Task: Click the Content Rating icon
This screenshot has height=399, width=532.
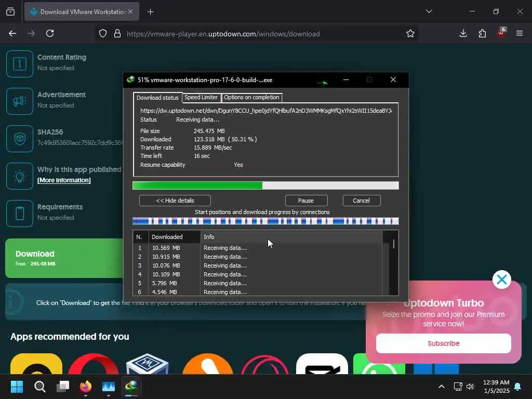Action: tap(20, 64)
